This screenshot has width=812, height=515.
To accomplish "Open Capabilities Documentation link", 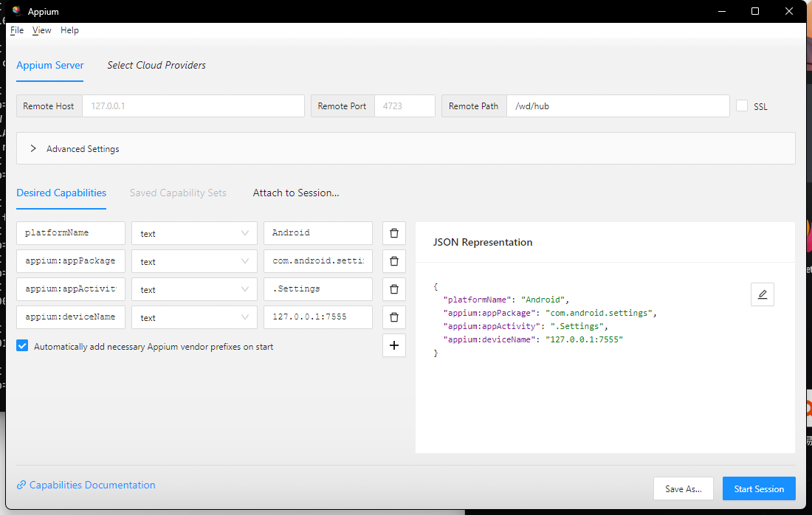I will (x=86, y=485).
